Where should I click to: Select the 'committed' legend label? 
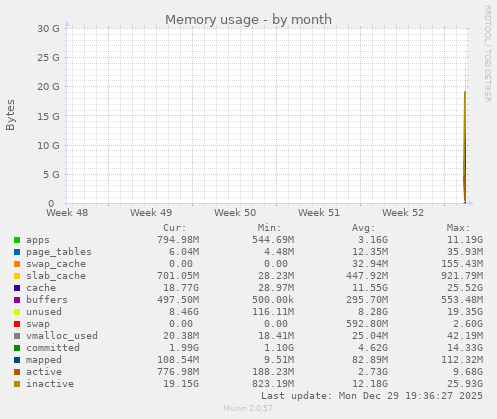pyautogui.click(x=53, y=348)
